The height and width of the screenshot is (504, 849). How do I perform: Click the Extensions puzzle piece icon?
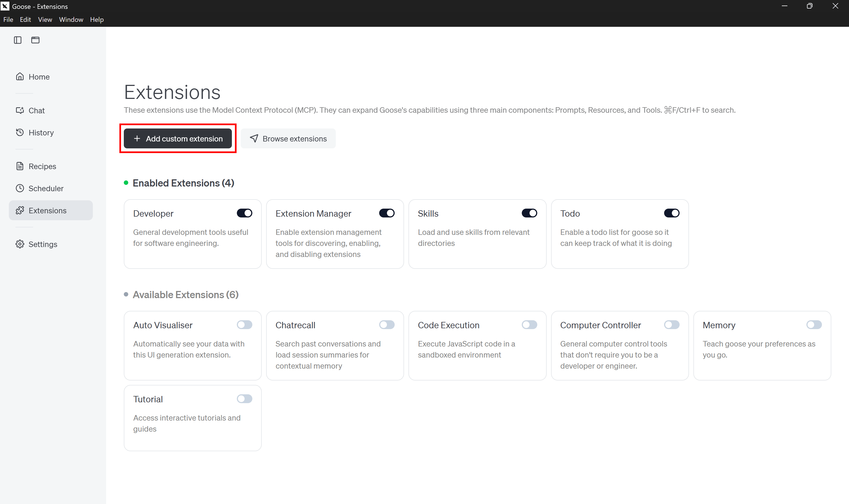click(20, 210)
